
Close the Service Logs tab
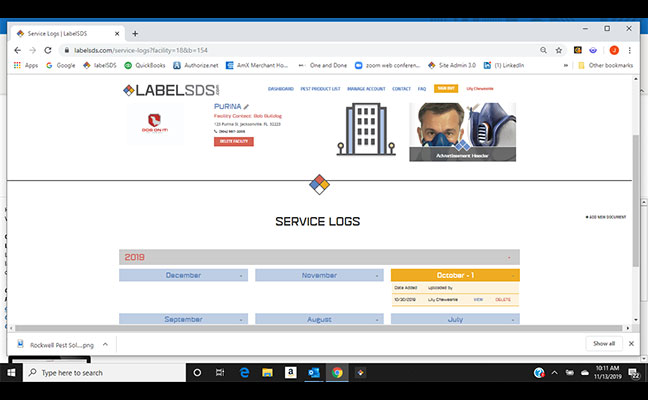[x=117, y=33]
